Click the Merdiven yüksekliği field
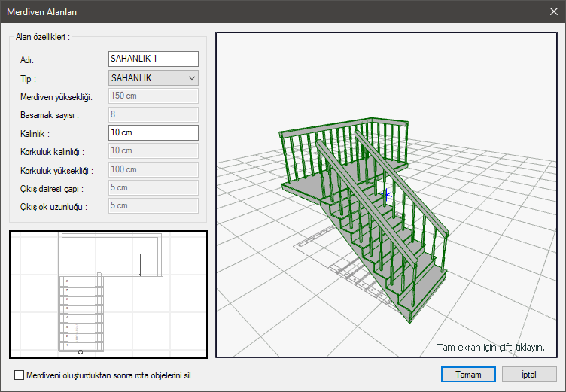This screenshot has width=566, height=392. click(x=154, y=96)
